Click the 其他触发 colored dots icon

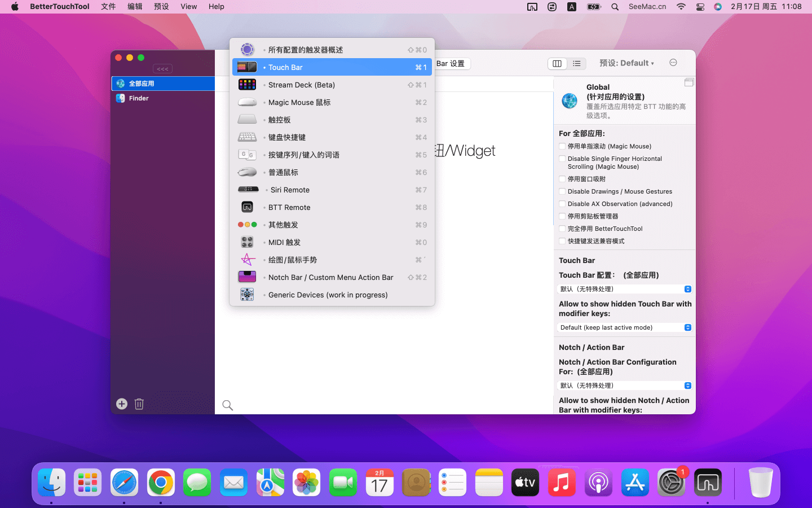(x=247, y=225)
